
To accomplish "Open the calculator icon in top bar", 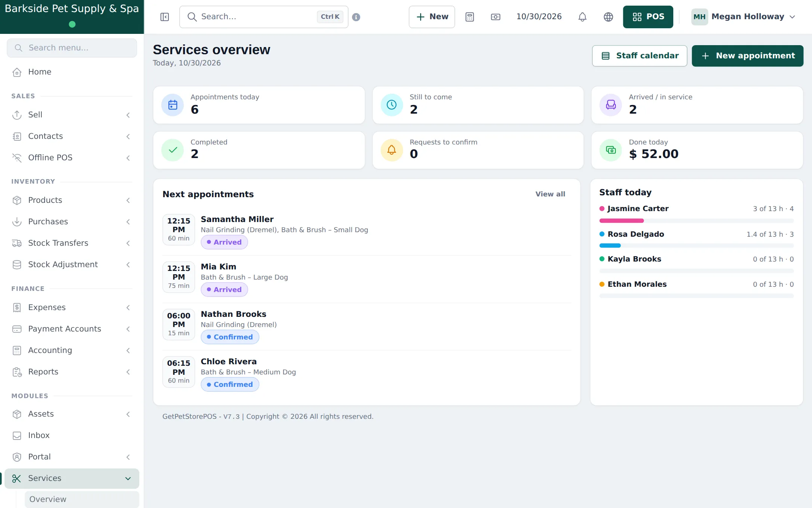I will 470,17.
